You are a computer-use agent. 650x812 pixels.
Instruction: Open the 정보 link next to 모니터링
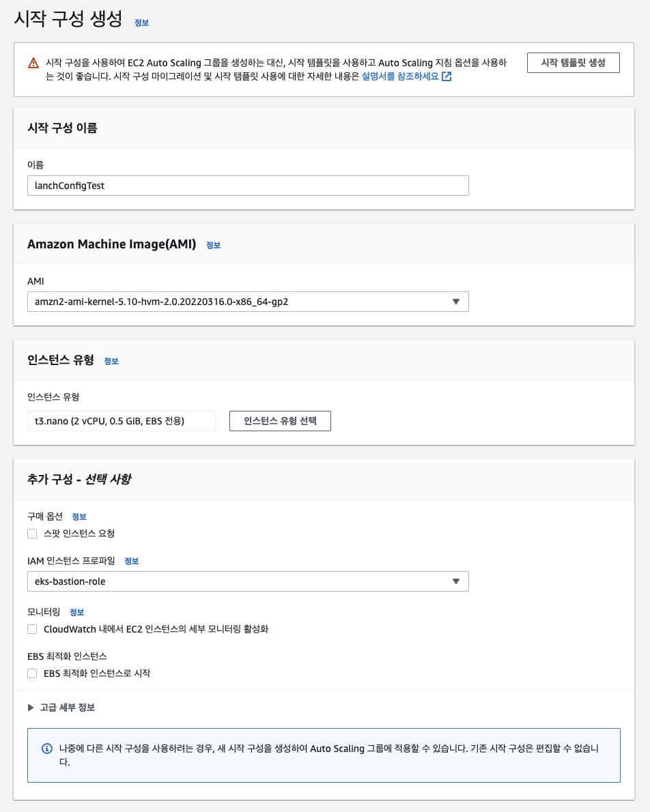pyautogui.click(x=76, y=612)
